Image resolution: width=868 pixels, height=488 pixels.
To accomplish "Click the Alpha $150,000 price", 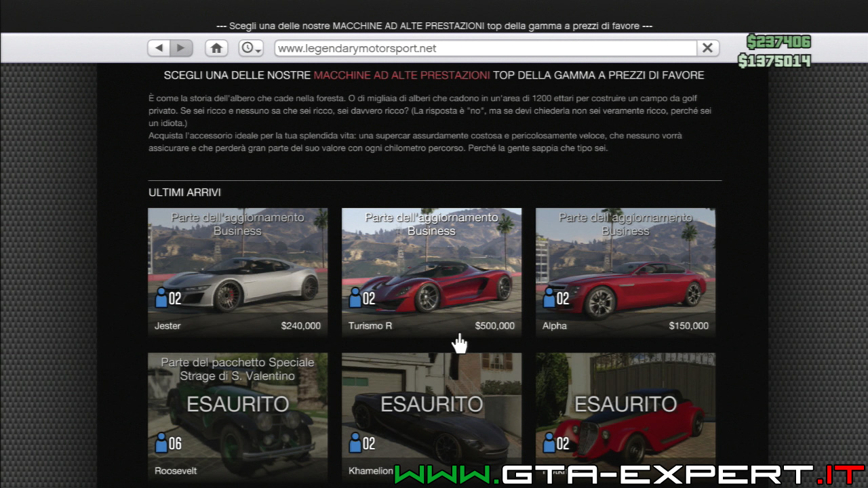I will pos(689,326).
